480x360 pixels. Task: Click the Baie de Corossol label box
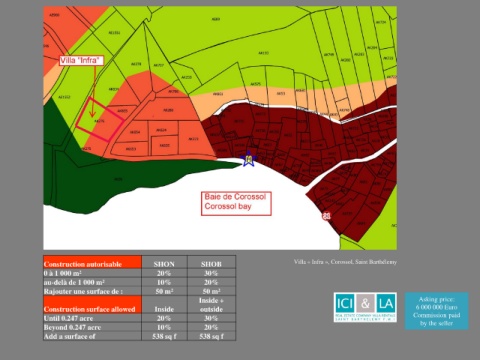236,203
